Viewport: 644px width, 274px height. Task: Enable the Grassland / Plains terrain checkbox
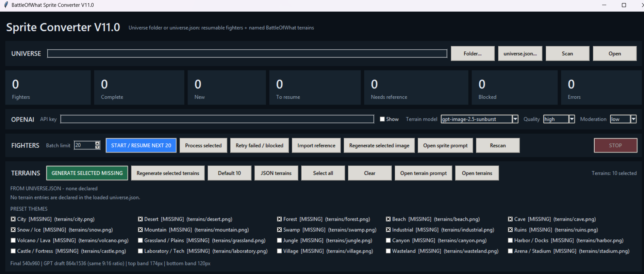pyautogui.click(x=140, y=240)
